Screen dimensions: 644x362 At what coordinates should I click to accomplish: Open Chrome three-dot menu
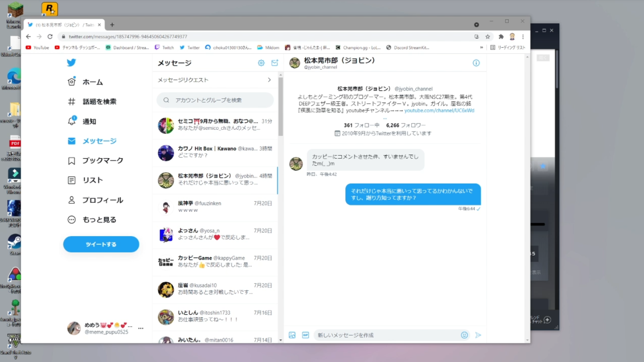click(x=523, y=37)
